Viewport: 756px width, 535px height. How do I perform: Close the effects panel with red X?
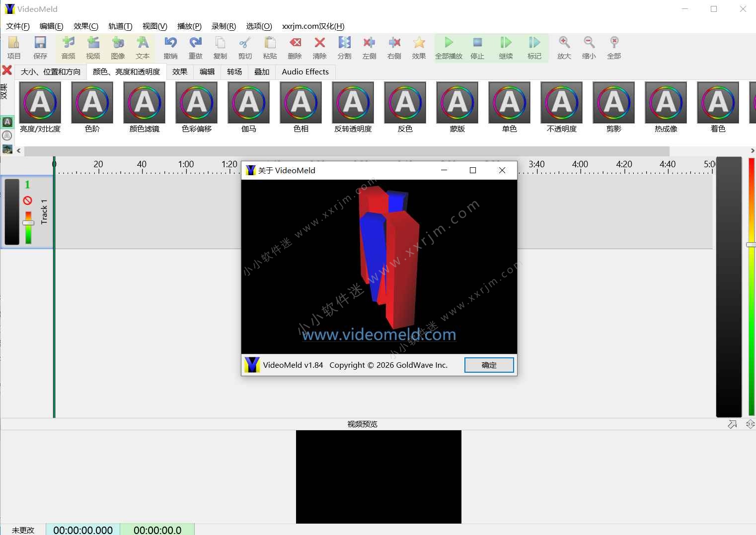[x=7, y=70]
